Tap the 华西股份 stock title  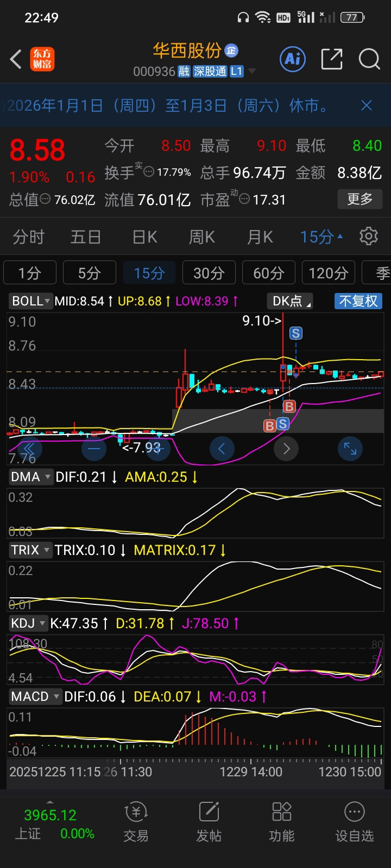click(187, 50)
